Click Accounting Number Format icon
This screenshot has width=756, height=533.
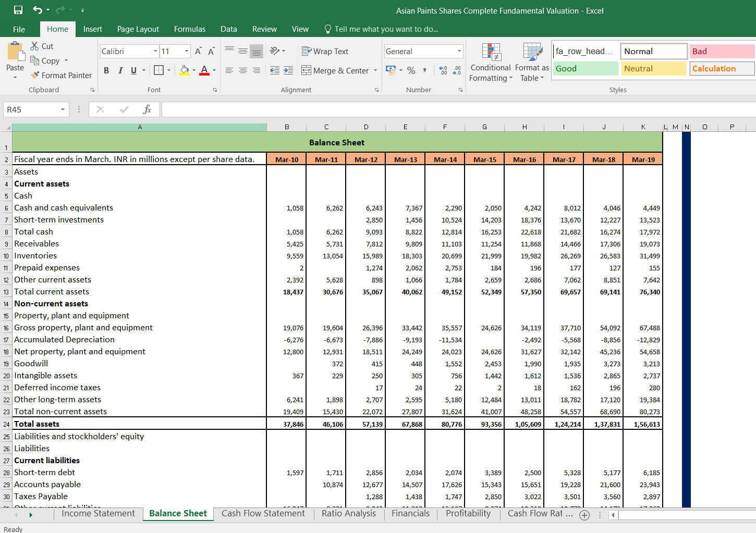click(x=391, y=70)
